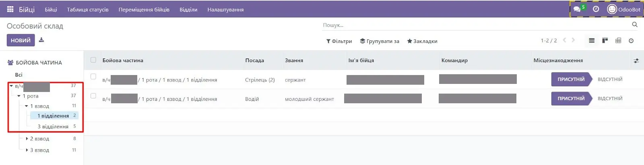Click the Бійці app title
The height and width of the screenshot is (165, 644).
pyautogui.click(x=27, y=9)
